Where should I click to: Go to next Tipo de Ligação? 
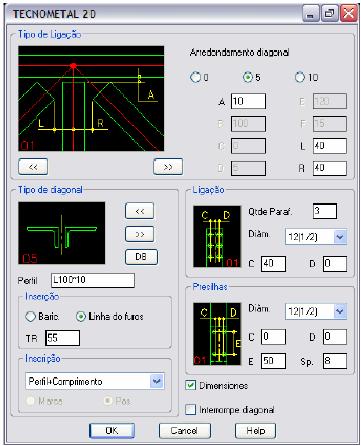click(x=168, y=167)
